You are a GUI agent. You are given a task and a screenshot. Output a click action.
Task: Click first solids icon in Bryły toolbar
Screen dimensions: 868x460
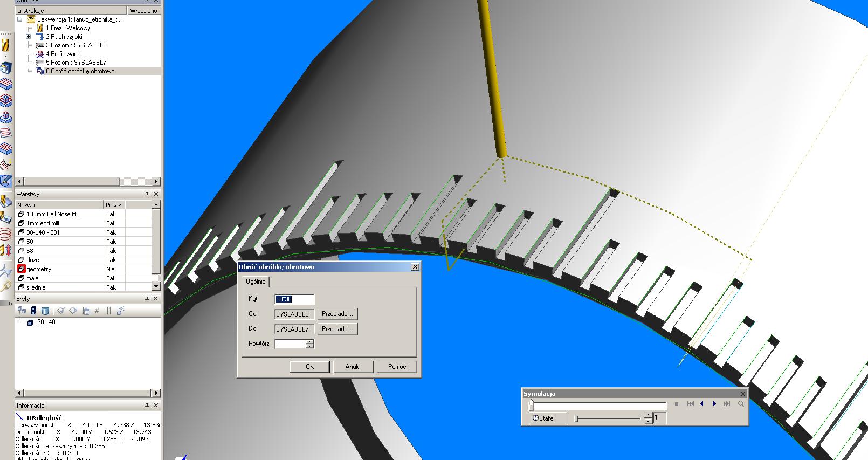(x=22, y=310)
